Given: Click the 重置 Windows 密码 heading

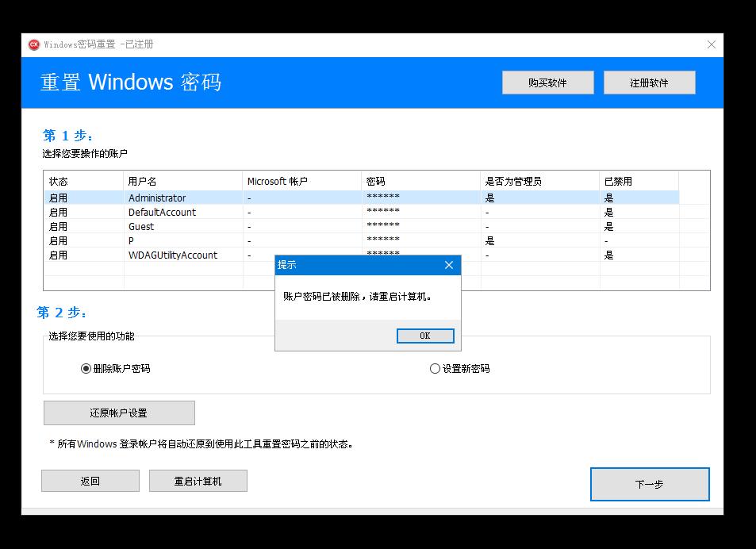Looking at the screenshot, I should click(x=131, y=82).
